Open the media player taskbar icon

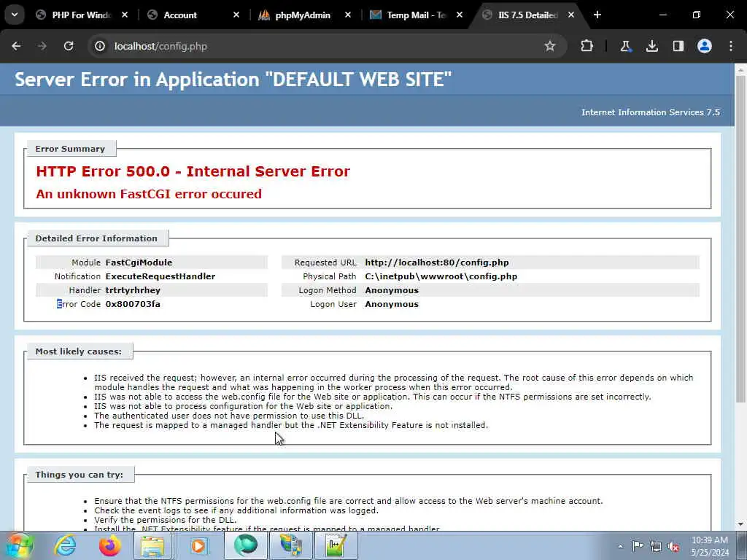(x=198, y=545)
